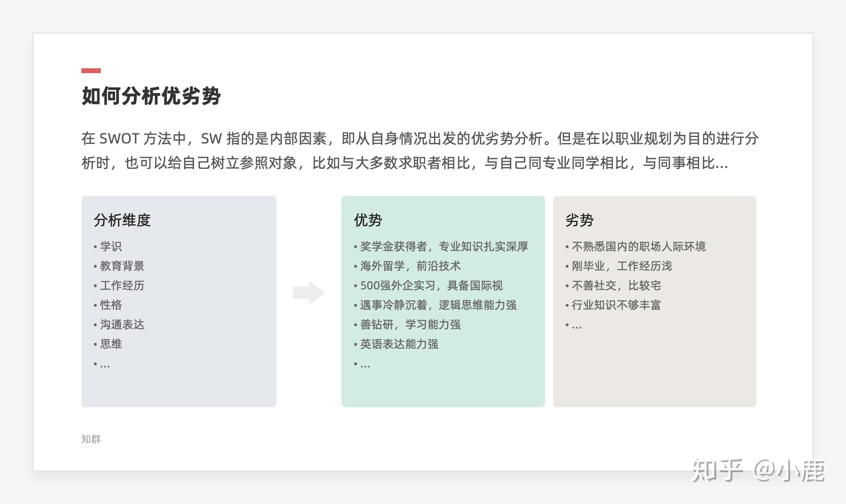Click 遇事冷静沉着，逻辑思维能力强 bullet
This screenshot has height=504, width=846.
point(435,305)
